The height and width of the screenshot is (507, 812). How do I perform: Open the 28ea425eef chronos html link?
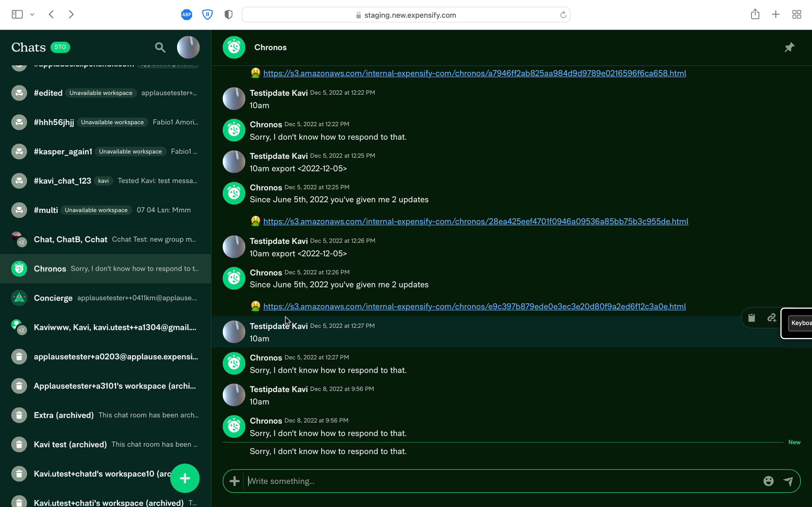point(475,221)
